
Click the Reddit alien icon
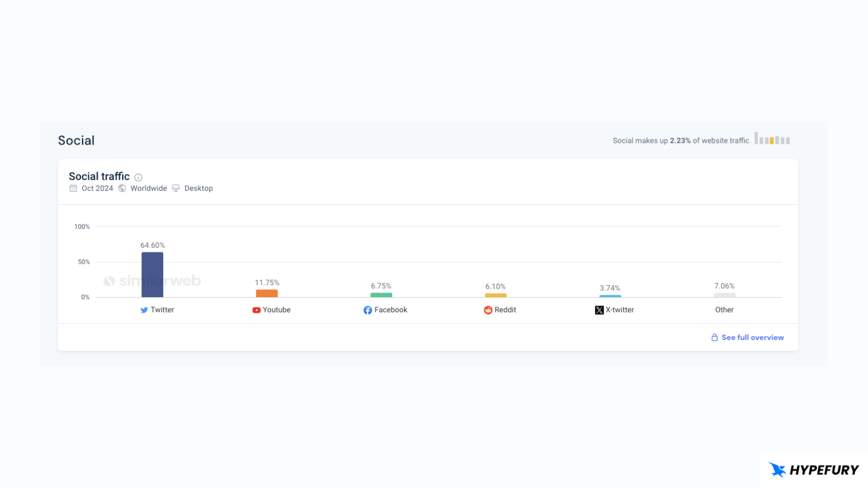(x=487, y=310)
